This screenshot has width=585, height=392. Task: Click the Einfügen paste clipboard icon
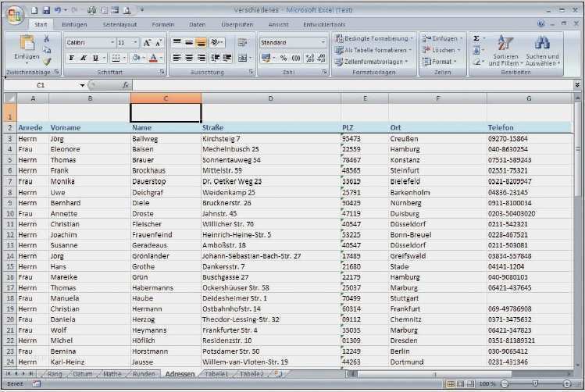tap(26, 45)
